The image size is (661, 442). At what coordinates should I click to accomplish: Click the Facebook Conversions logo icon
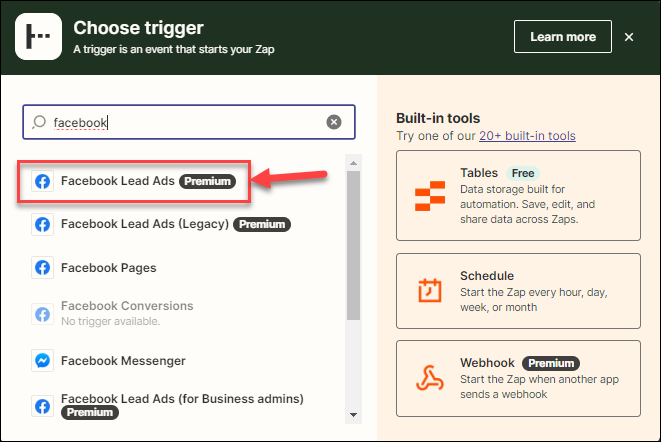point(43,314)
